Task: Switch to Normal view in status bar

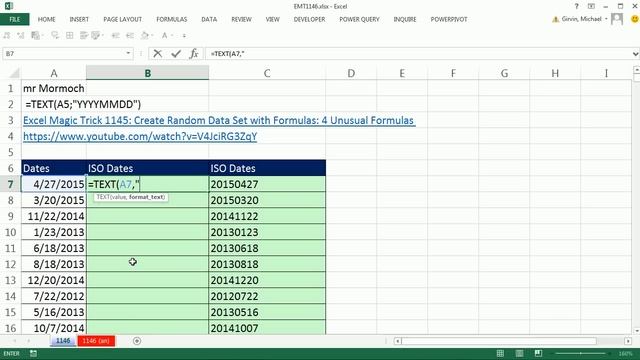Action: tap(500, 353)
